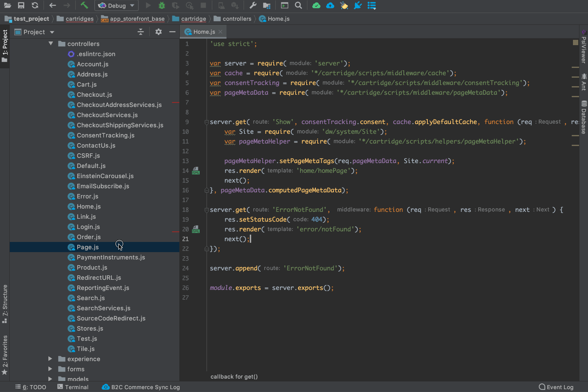Click the wrench settings icon in toolbar
The height and width of the screenshot is (392, 588).
tap(253, 5)
